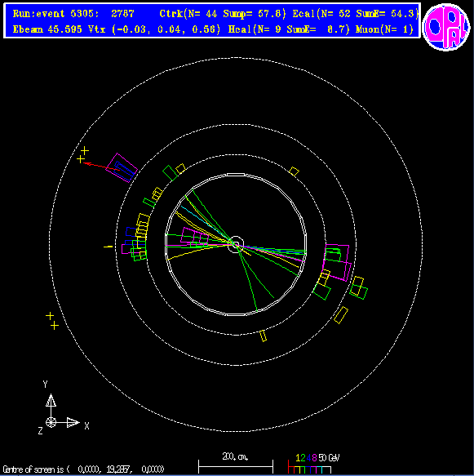Click the yellow 1 GeV legend label
This screenshot has height=476, width=474.
tap(298, 458)
